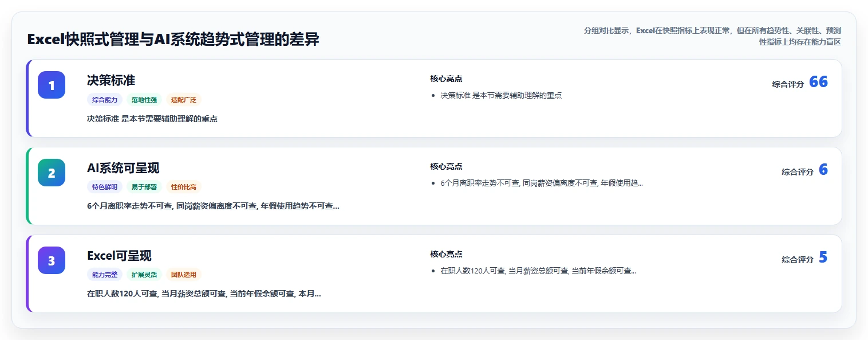The height and width of the screenshot is (340, 868).
Task: Click the number 1 badge icon
Action: click(52, 85)
